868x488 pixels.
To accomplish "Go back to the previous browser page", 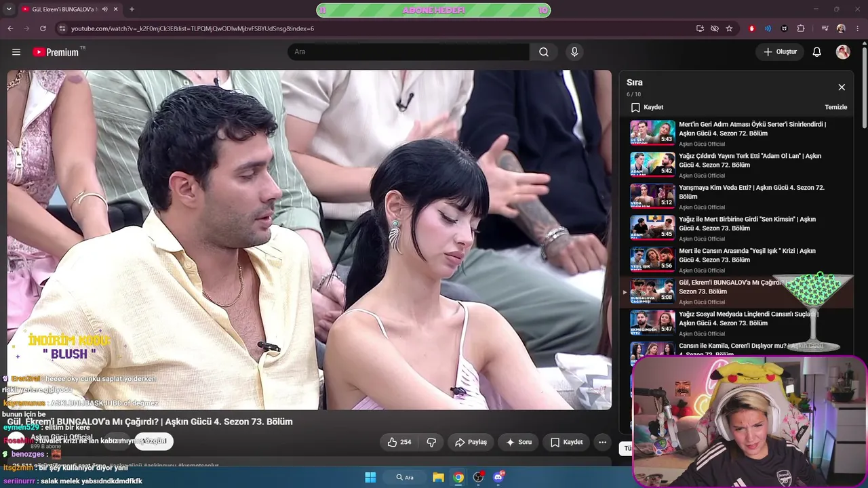I will 10,28.
